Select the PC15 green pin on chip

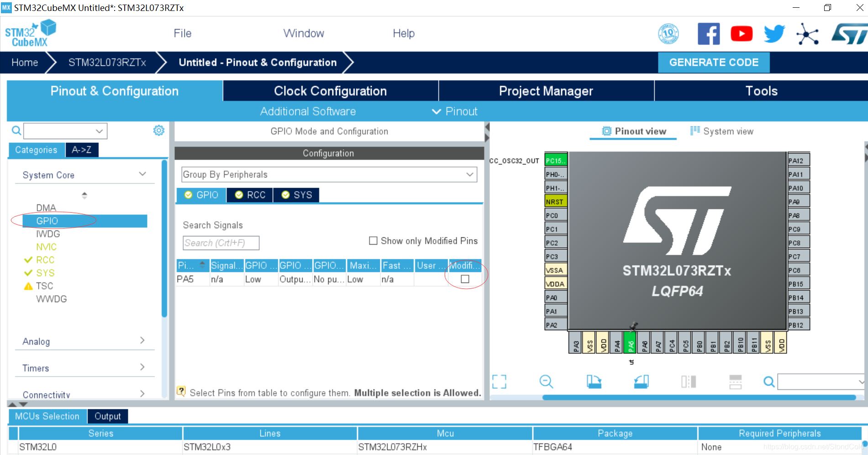[556, 160]
